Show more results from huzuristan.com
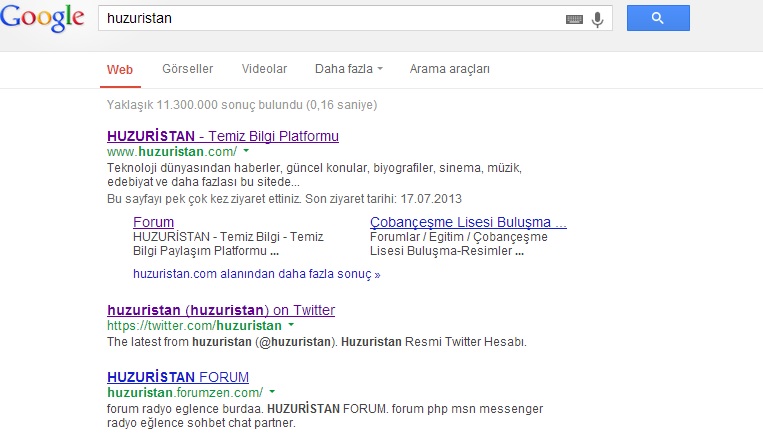The image size is (763, 443). coord(256,274)
